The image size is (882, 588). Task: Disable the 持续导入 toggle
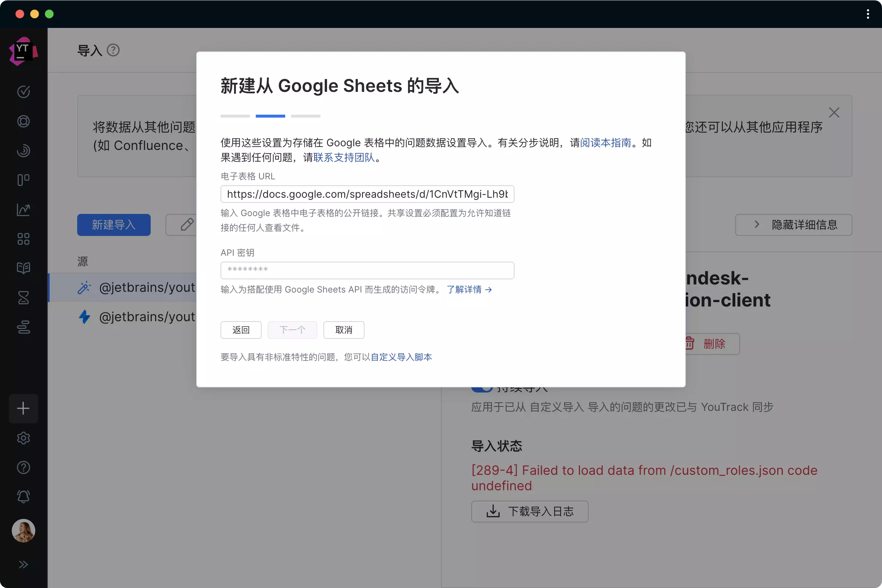(x=482, y=388)
